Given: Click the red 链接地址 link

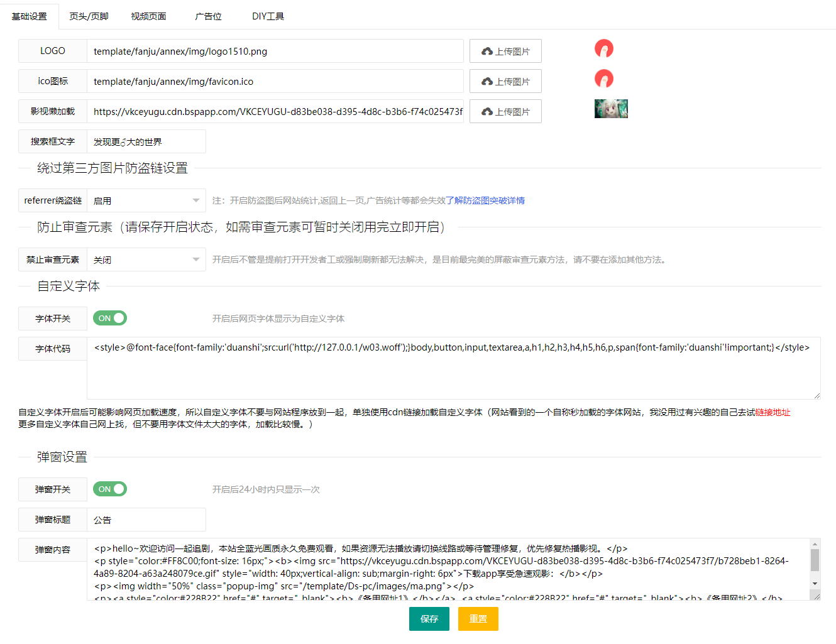Looking at the screenshot, I should pos(773,413).
